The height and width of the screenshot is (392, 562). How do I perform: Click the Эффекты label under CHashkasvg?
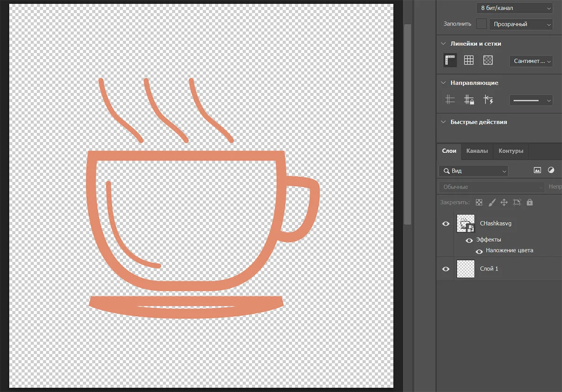[x=488, y=240]
